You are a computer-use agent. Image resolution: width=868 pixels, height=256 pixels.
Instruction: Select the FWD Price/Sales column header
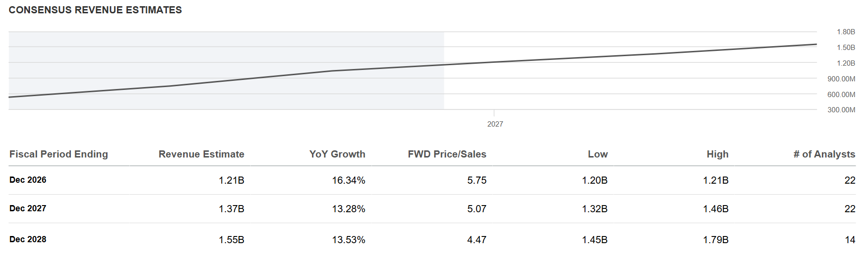(447, 154)
